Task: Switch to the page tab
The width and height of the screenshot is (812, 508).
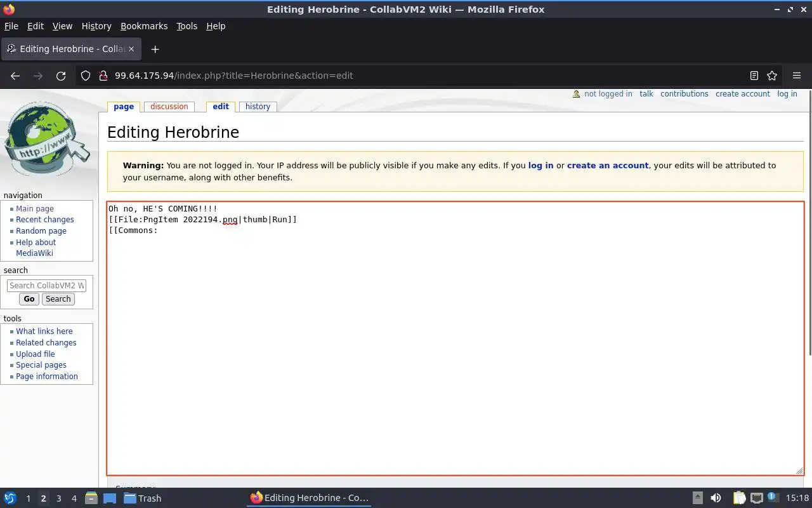Action: [124, 107]
